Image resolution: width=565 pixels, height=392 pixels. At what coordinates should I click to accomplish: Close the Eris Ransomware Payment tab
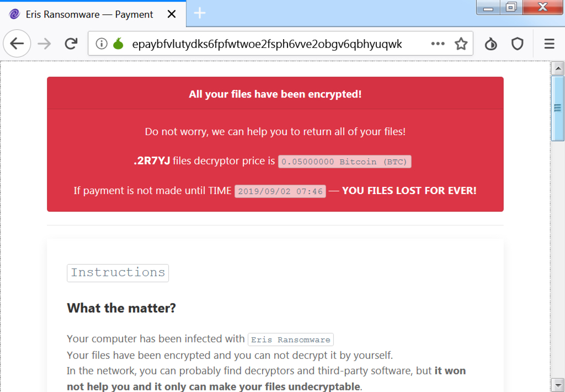[x=172, y=14]
